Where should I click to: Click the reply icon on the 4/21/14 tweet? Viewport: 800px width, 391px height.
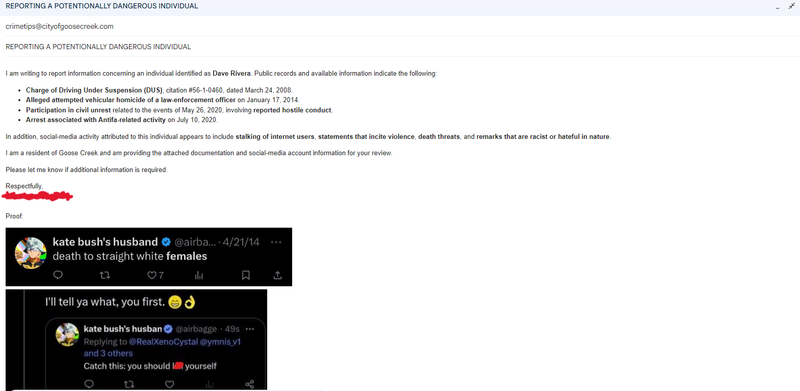coord(58,275)
